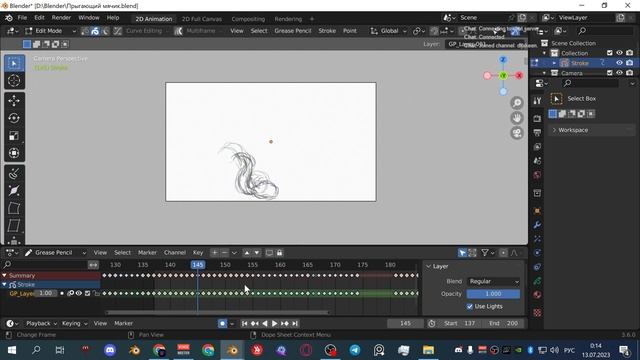Open the Stroke menu in viewport header

[327, 31]
